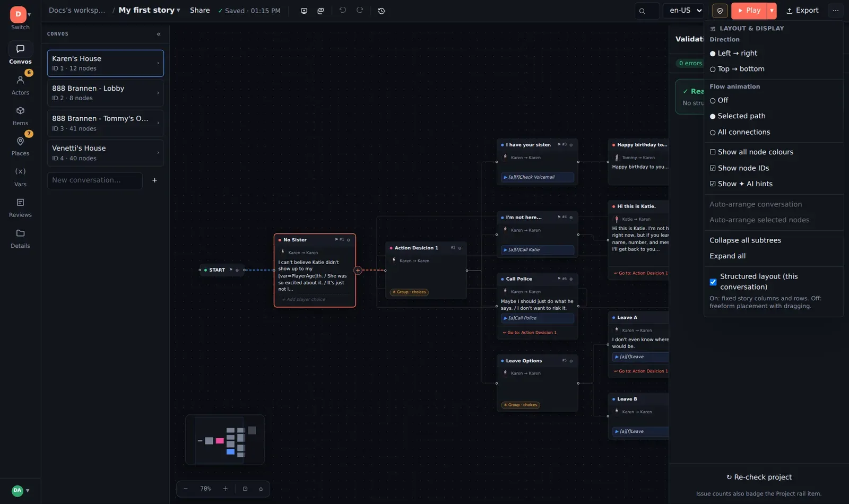This screenshot has height=504, width=849.
Task: Select Collapse all subtrees menu item
Action: 745,240
